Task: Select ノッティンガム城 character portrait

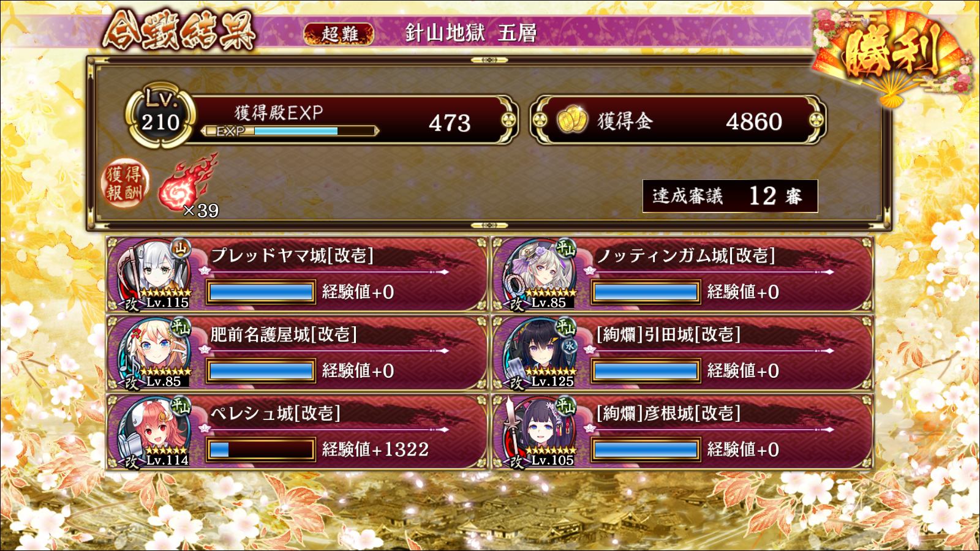Action: pos(539,274)
